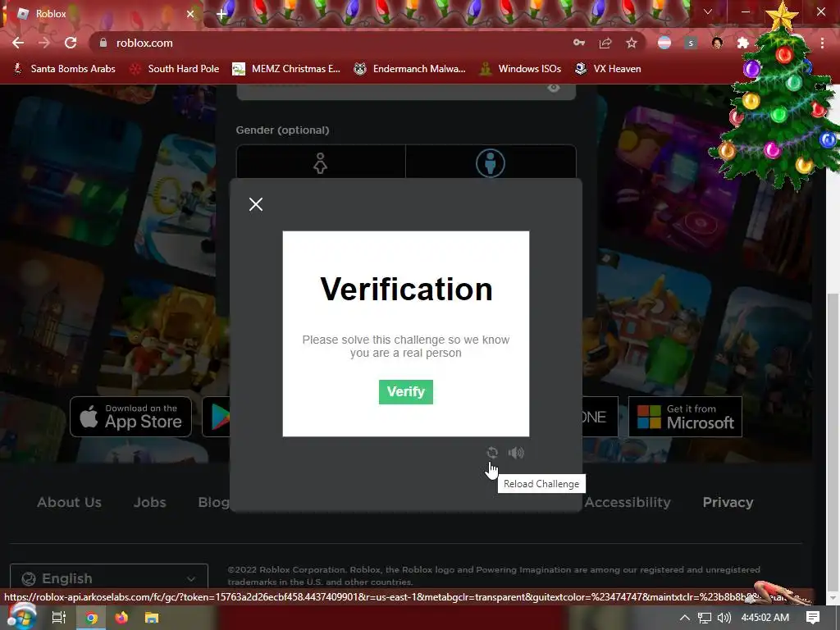Open the network status tray icon

point(705,618)
